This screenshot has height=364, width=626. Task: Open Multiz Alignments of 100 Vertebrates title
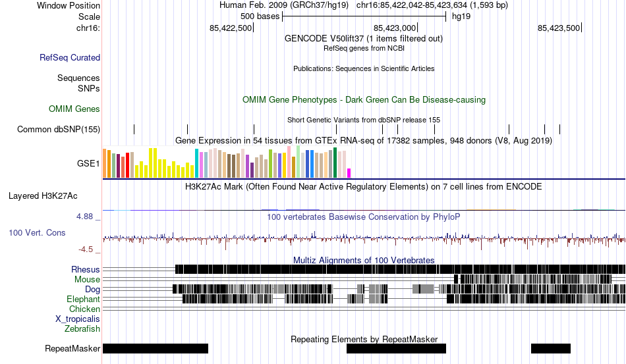[x=364, y=261]
